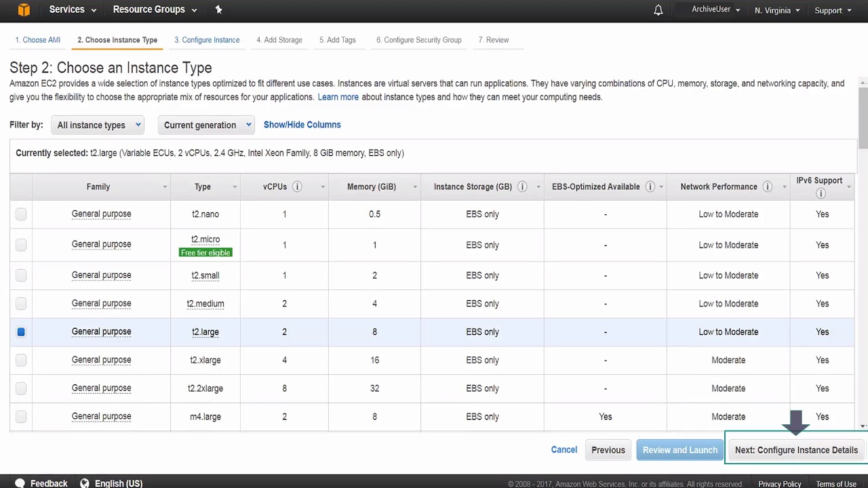Screen dimensions: 868x488
Task: Click the Learn more link
Action: (x=338, y=97)
